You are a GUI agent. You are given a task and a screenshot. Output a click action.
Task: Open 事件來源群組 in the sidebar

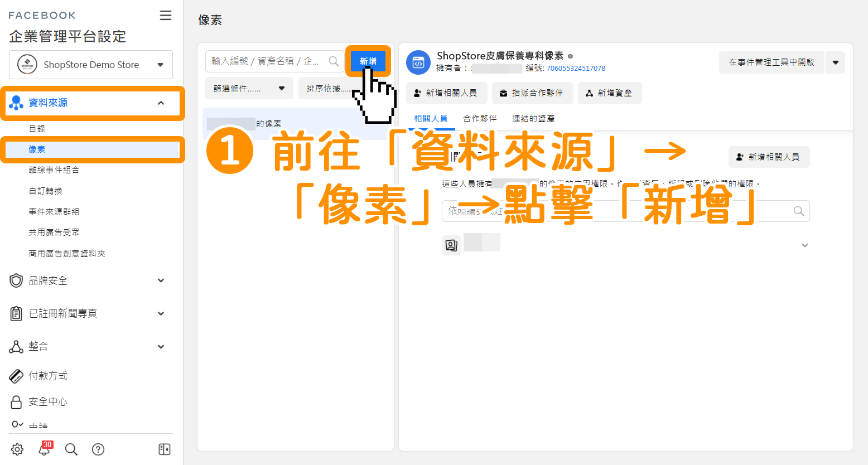pos(54,212)
